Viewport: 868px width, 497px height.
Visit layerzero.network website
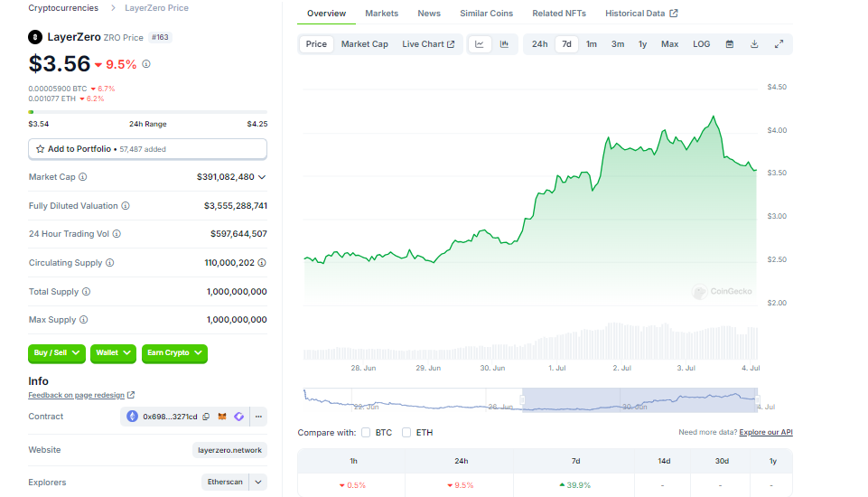point(229,450)
